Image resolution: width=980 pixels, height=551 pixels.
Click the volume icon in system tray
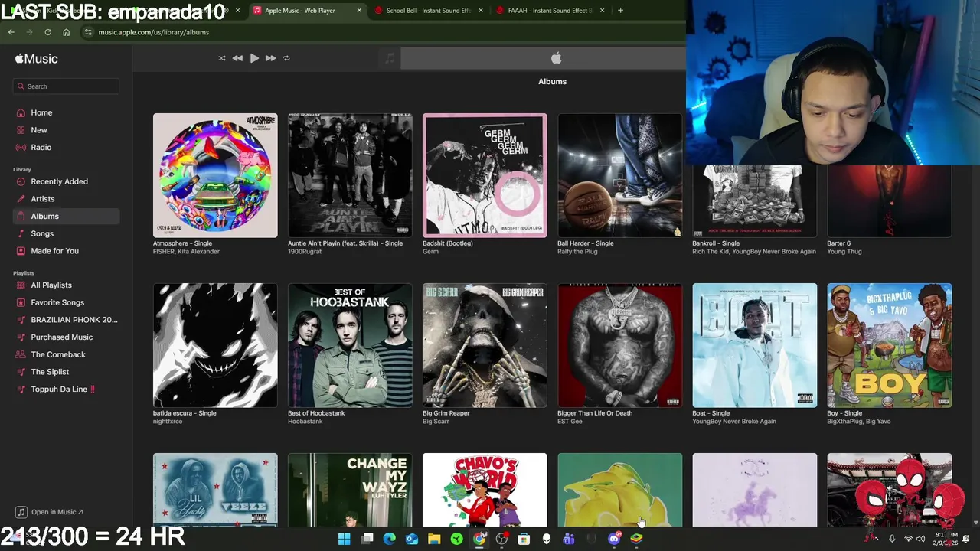tap(920, 540)
